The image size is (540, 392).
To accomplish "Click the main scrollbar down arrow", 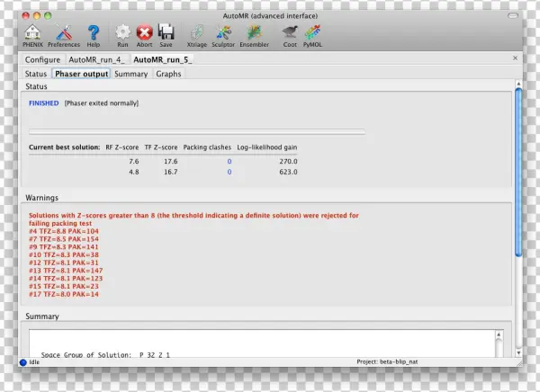I will 518,353.
